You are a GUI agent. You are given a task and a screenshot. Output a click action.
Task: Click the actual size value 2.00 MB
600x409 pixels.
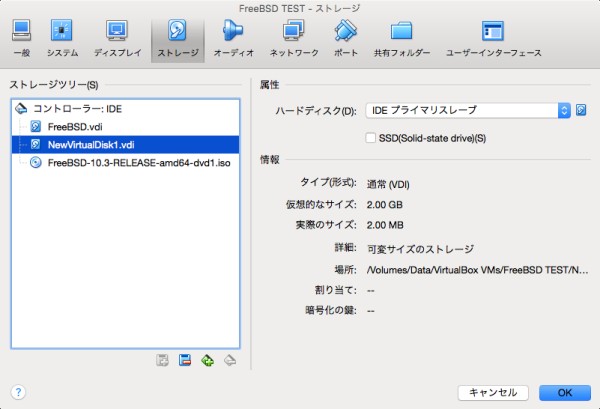tap(385, 225)
